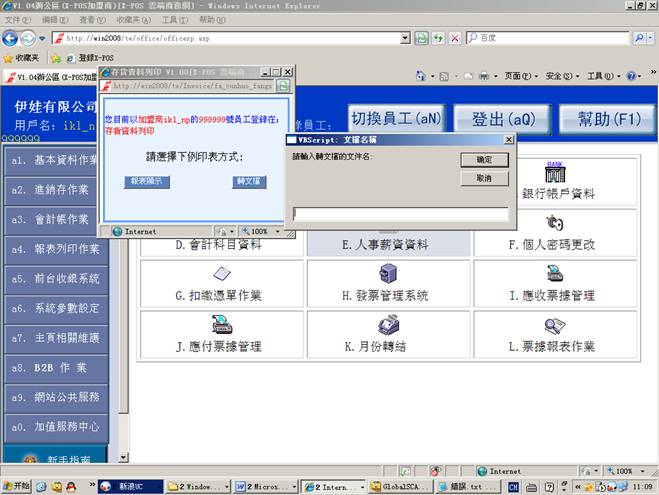Open 應付票據管理 module icon
The height and width of the screenshot is (495, 659).
[222, 325]
